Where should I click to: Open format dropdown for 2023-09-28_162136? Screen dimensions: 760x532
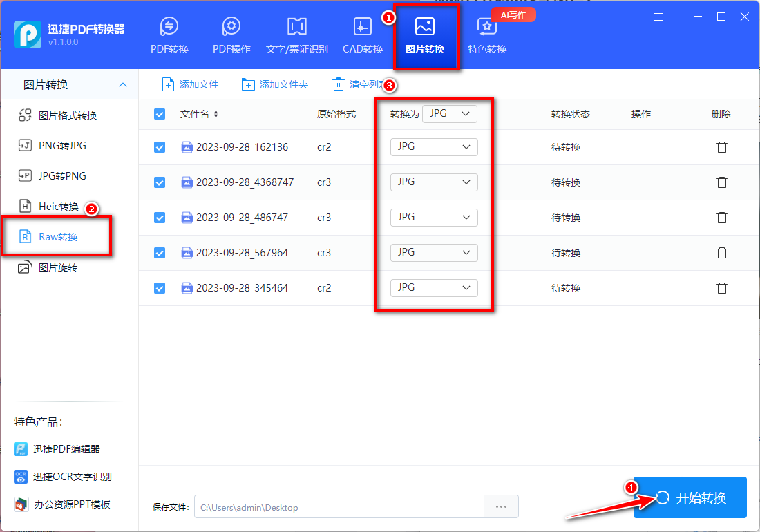coord(434,146)
